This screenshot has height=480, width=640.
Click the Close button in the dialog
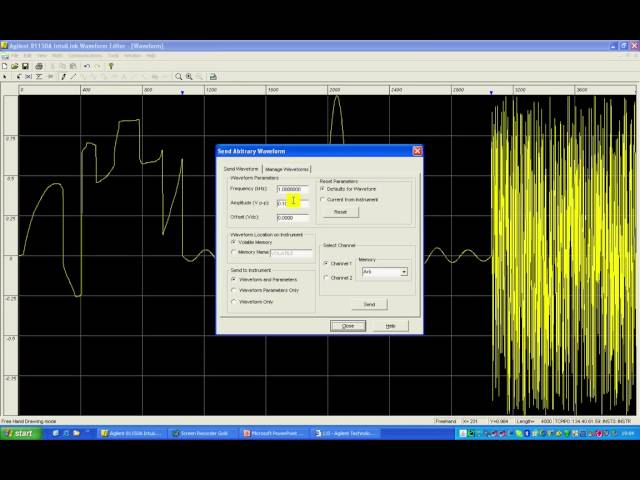(348, 326)
